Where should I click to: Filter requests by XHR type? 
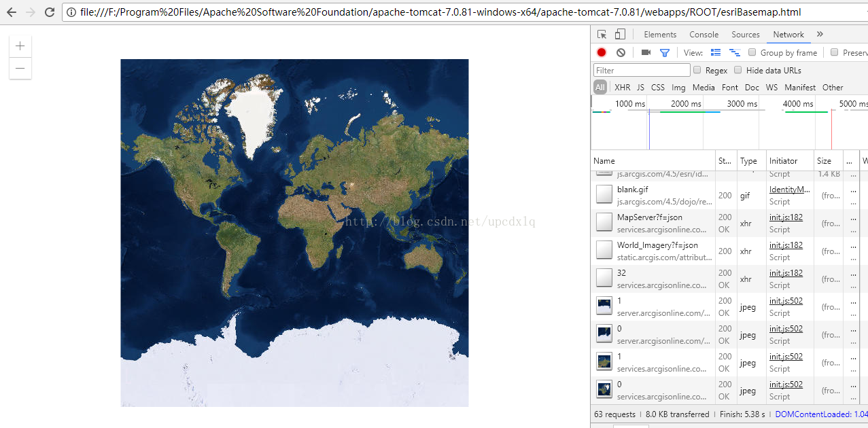pyautogui.click(x=622, y=88)
